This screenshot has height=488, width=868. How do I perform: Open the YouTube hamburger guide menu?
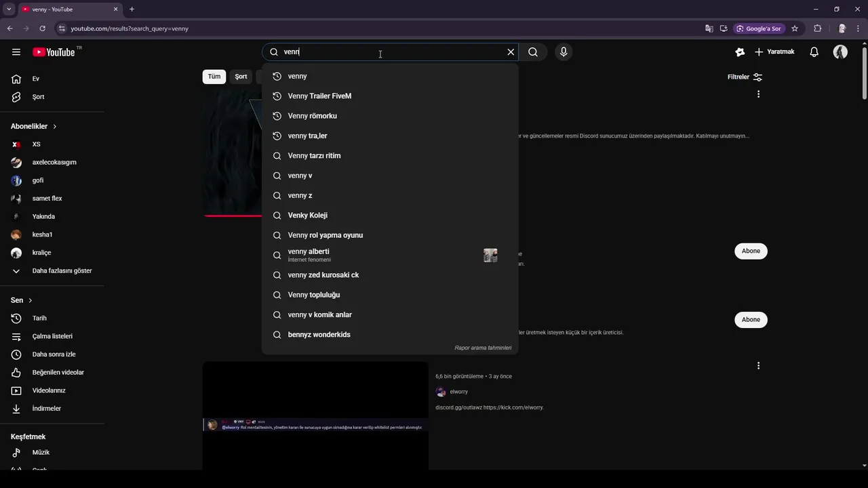click(x=16, y=52)
